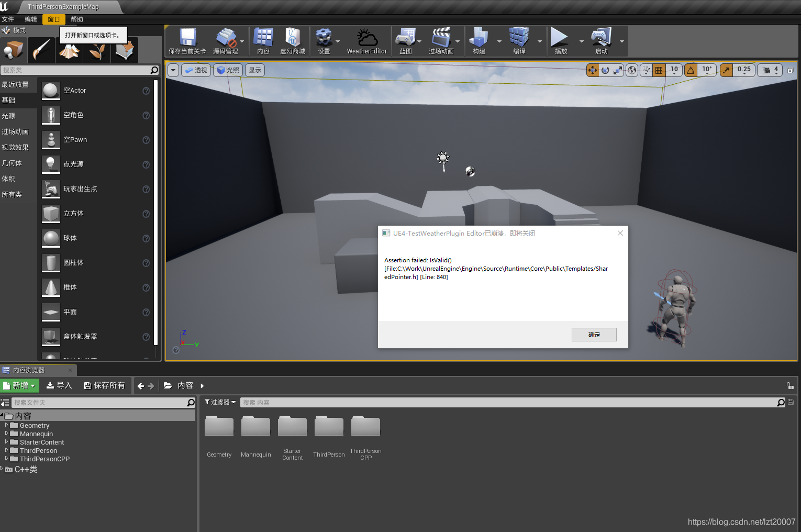
Task: Expand Play options dropdown arrow
Action: click(x=581, y=41)
